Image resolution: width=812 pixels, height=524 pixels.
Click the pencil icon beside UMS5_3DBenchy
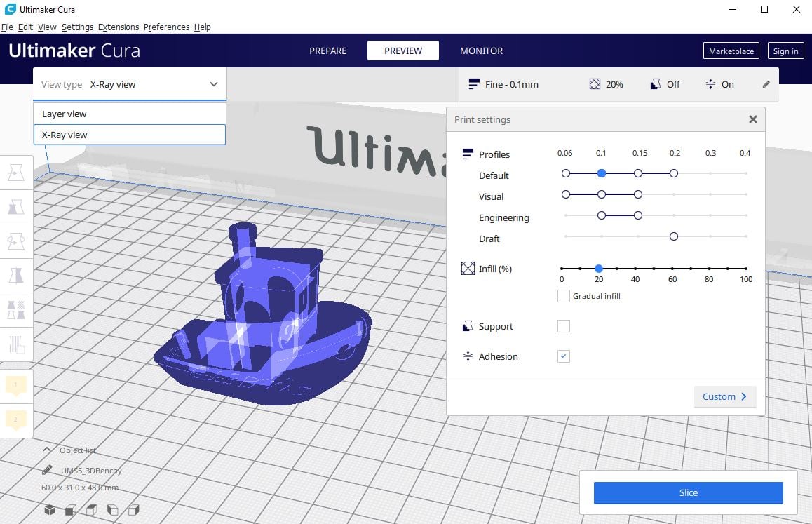coord(47,470)
